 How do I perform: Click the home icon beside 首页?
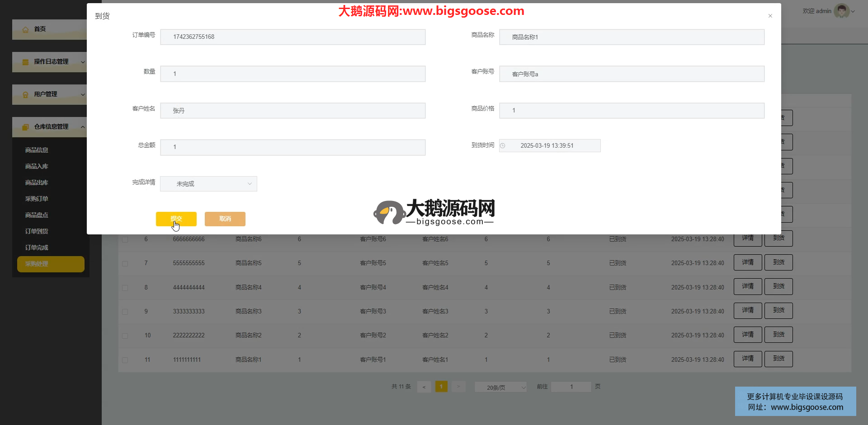(26, 29)
